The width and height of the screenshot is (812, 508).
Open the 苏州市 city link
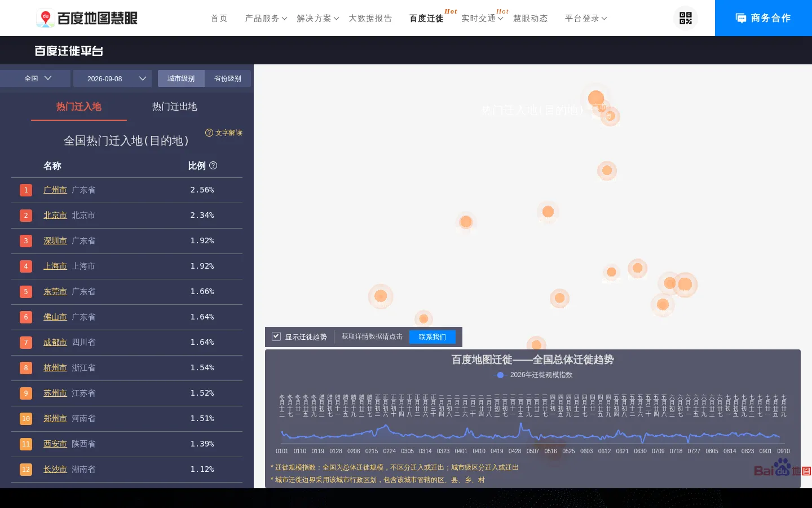pos(55,393)
